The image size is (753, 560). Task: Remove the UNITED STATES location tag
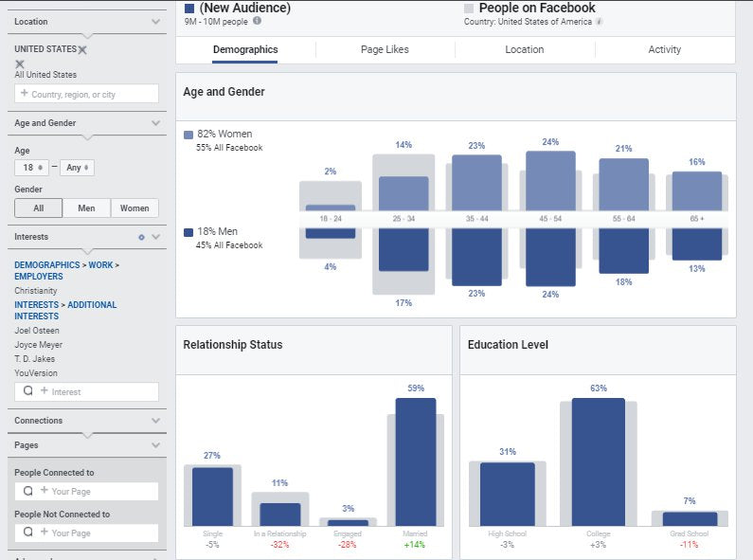tap(82, 49)
